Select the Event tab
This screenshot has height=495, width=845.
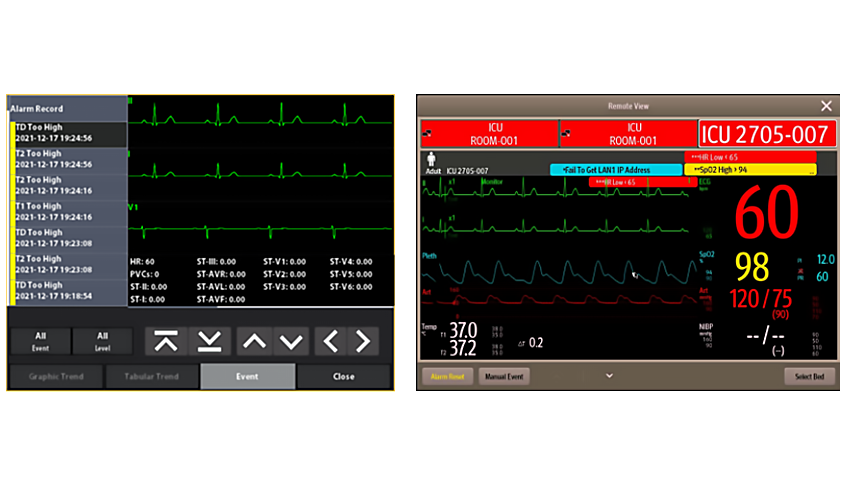pyautogui.click(x=247, y=377)
